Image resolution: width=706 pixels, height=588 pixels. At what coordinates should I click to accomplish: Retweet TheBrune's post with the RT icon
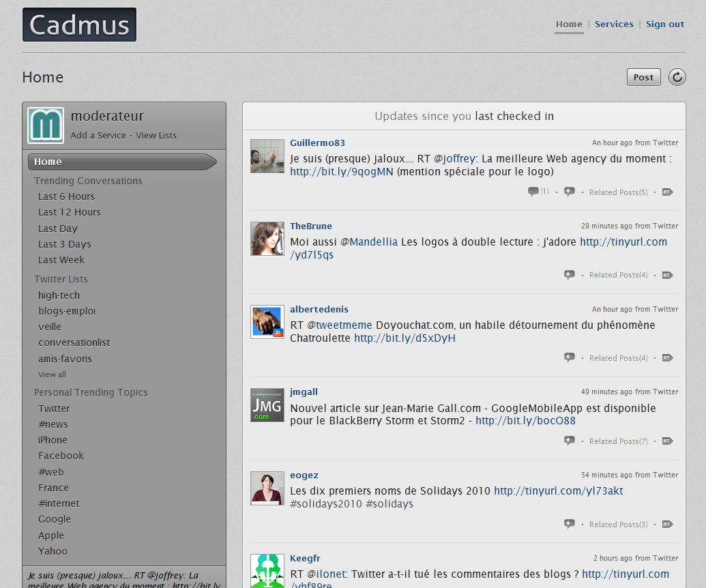point(667,275)
